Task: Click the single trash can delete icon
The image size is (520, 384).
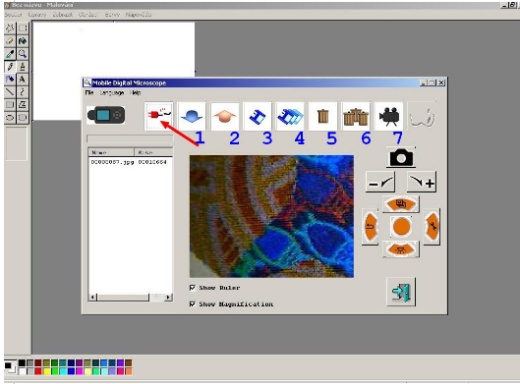Action: click(323, 116)
